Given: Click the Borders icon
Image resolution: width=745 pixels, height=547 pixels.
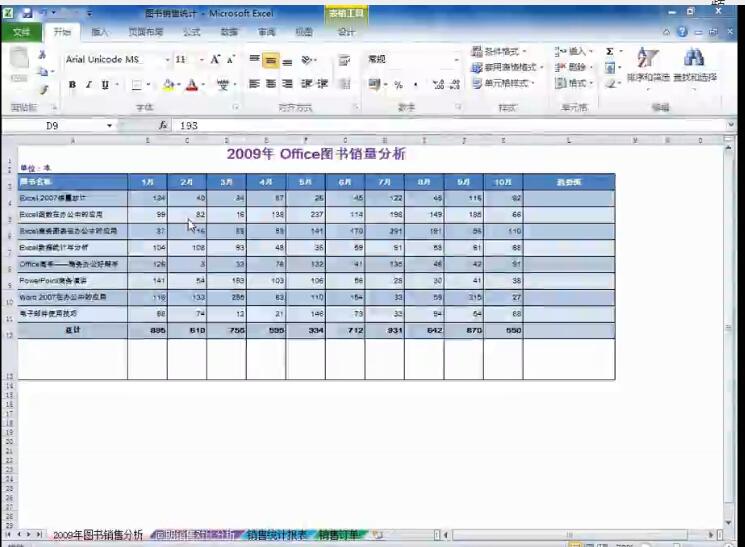Looking at the screenshot, I should tap(136, 85).
